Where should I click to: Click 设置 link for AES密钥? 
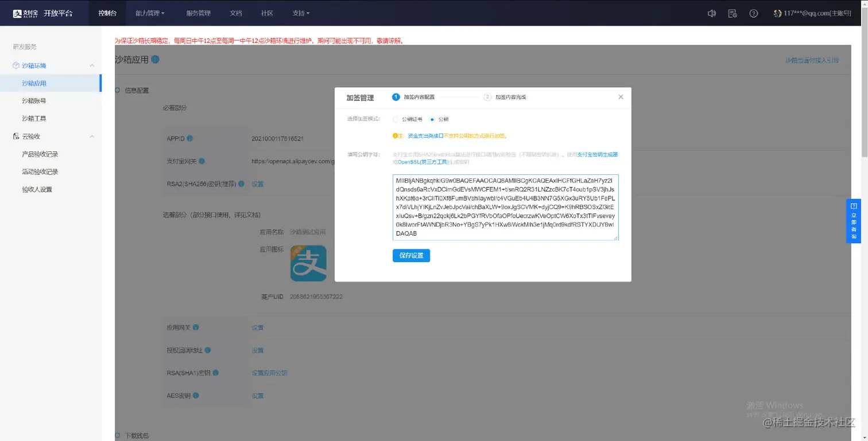coord(258,396)
